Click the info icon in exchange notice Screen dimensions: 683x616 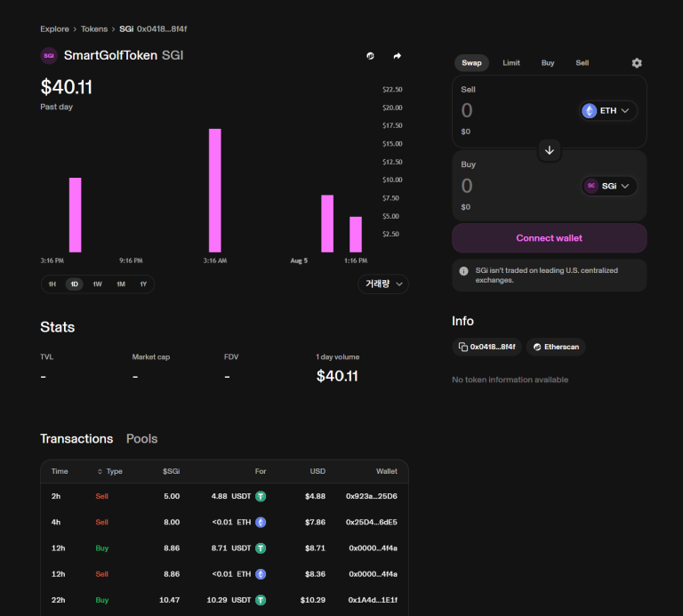464,271
